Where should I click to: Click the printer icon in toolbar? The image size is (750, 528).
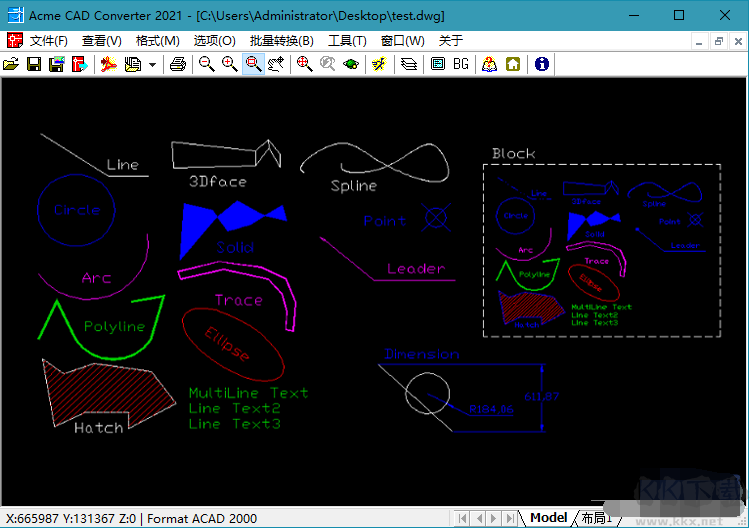(x=177, y=64)
